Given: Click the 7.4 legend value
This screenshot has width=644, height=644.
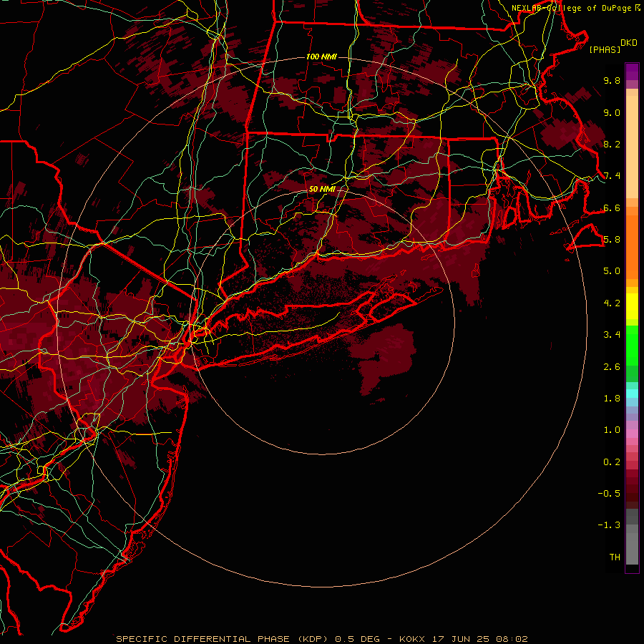Looking at the screenshot, I should click(612, 176).
